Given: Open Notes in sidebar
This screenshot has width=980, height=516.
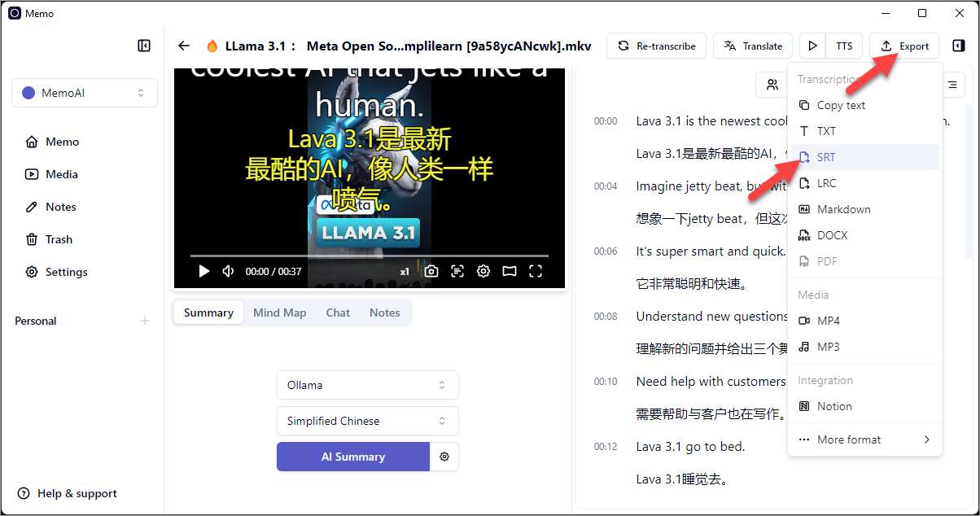Looking at the screenshot, I should pos(50,207).
